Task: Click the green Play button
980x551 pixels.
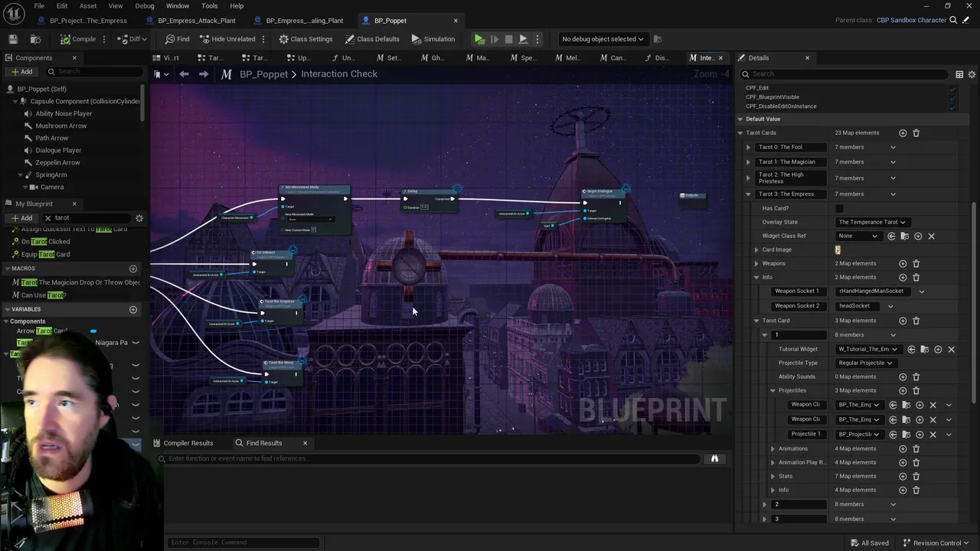Action: click(479, 39)
